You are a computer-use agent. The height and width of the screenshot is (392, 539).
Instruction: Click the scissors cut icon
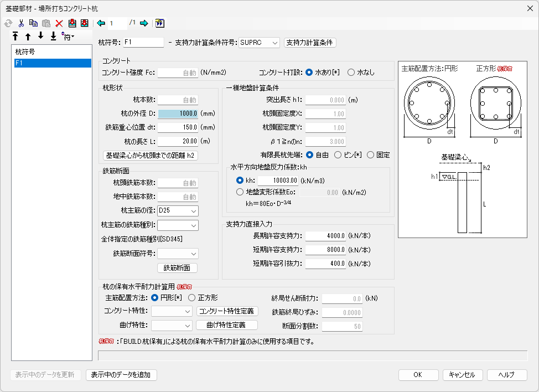point(21,23)
